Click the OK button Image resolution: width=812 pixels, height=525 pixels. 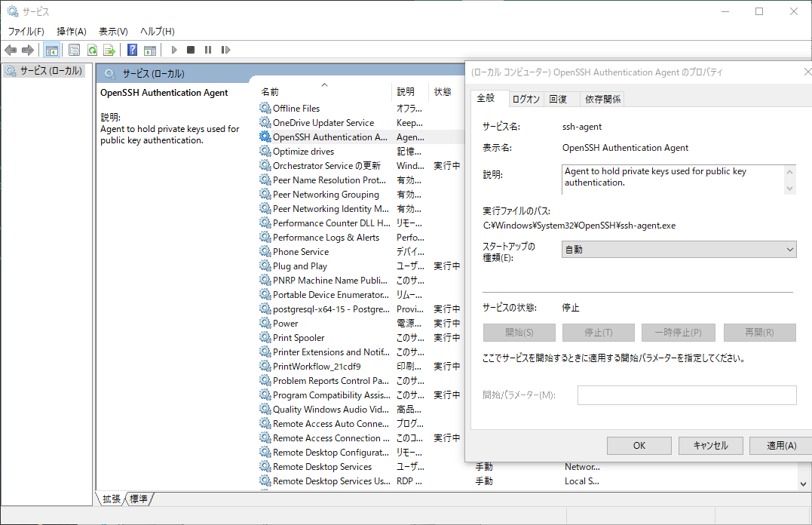click(x=639, y=445)
